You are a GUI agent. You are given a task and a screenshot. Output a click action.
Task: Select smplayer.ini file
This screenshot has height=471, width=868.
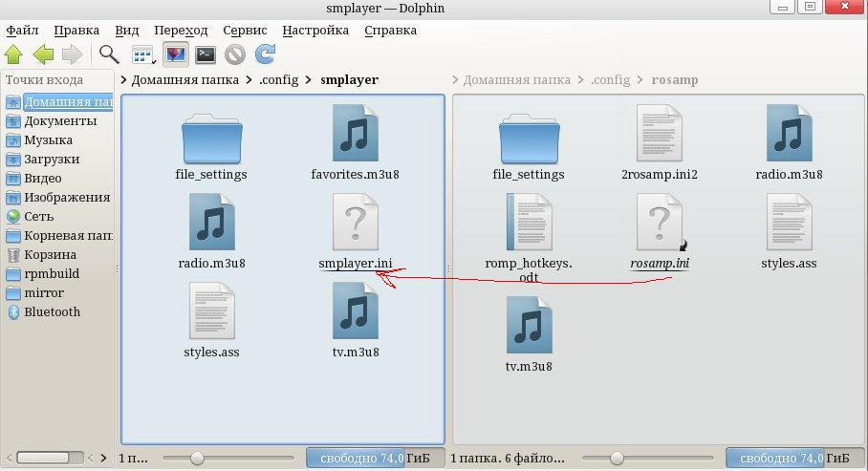point(355,232)
